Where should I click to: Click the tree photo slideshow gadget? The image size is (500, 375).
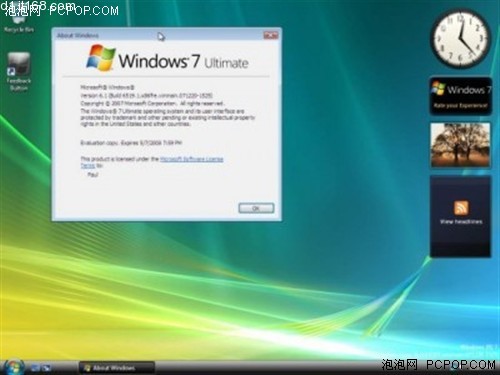point(460,145)
